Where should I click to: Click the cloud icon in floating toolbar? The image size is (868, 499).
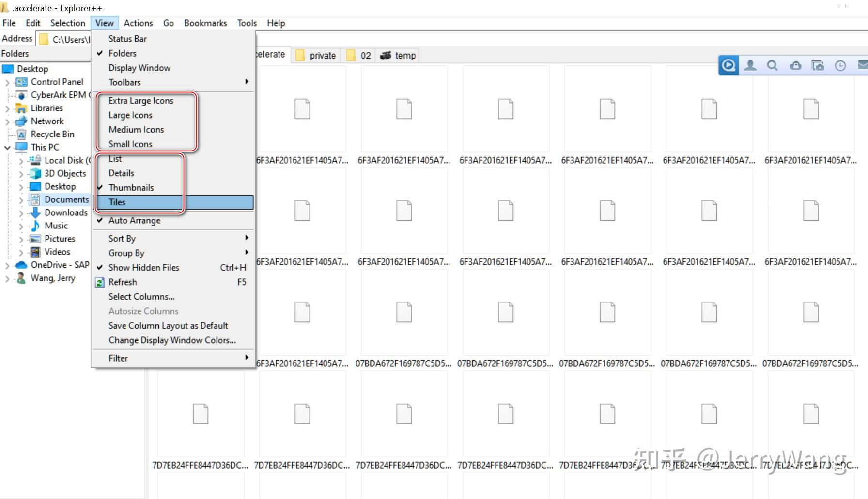[x=795, y=65]
